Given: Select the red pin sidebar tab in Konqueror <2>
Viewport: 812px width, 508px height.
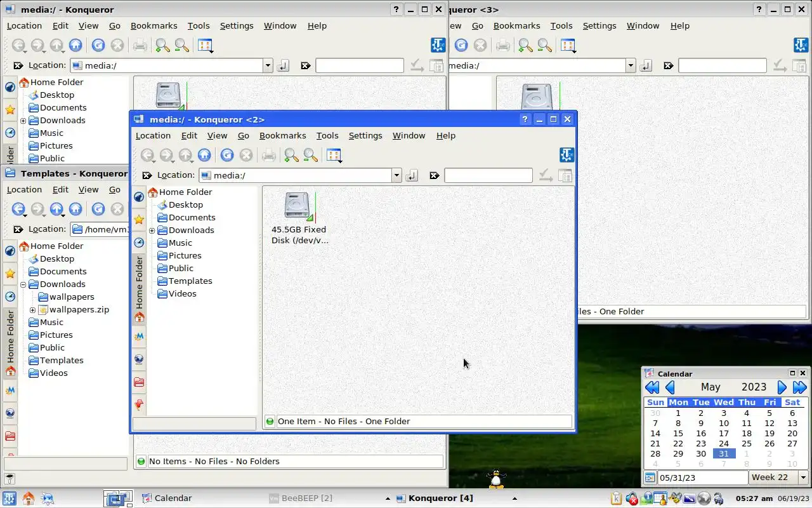Looking at the screenshot, I should point(139,404).
